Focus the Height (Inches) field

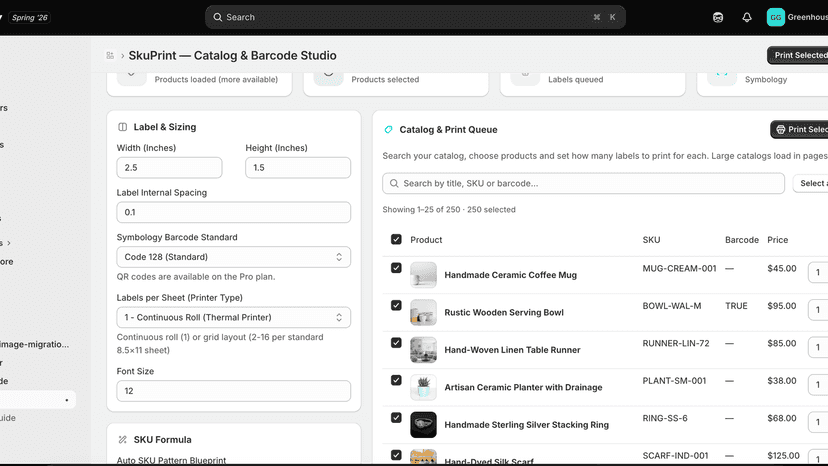coord(298,167)
